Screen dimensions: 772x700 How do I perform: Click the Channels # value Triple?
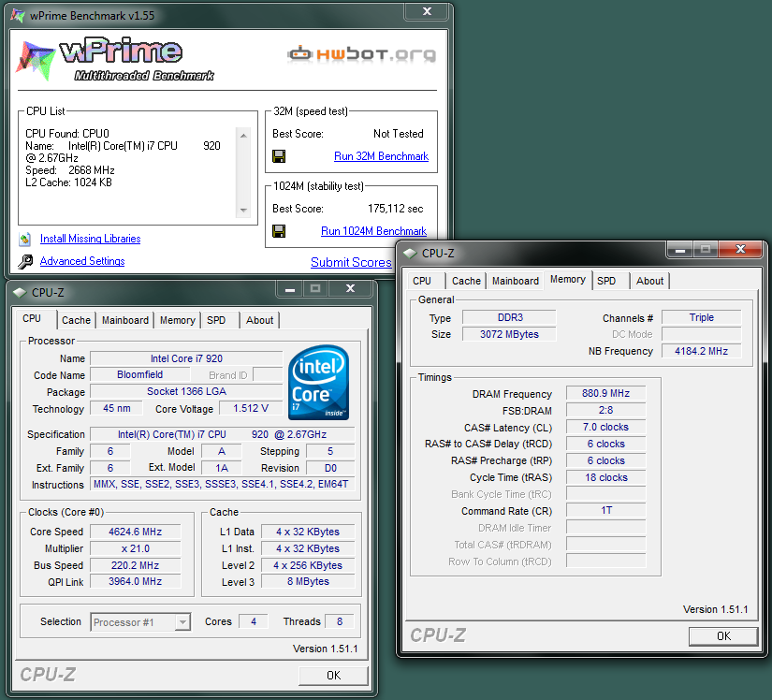tap(702, 318)
